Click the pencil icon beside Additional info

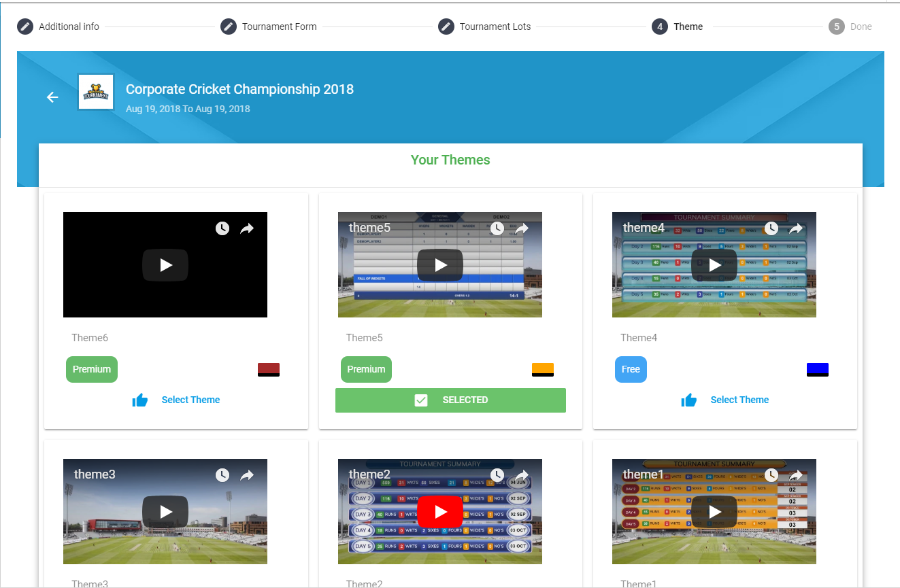click(25, 27)
